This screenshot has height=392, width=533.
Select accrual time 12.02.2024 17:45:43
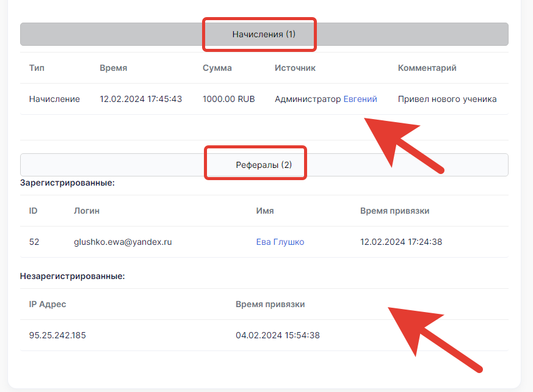click(x=140, y=99)
